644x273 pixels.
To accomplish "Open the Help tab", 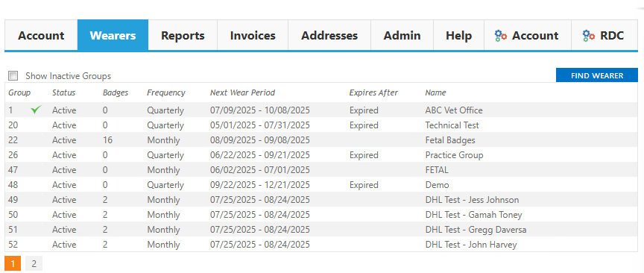I will [458, 35].
